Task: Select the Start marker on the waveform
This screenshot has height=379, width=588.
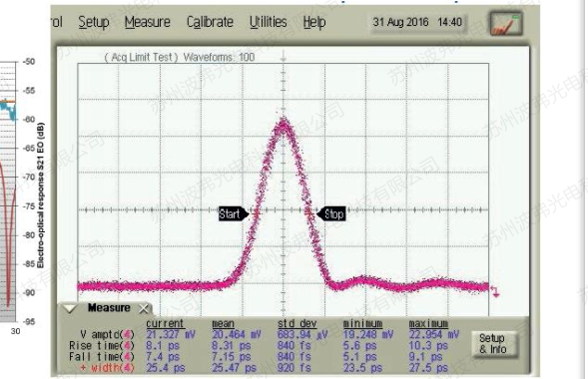Action: tap(234, 213)
